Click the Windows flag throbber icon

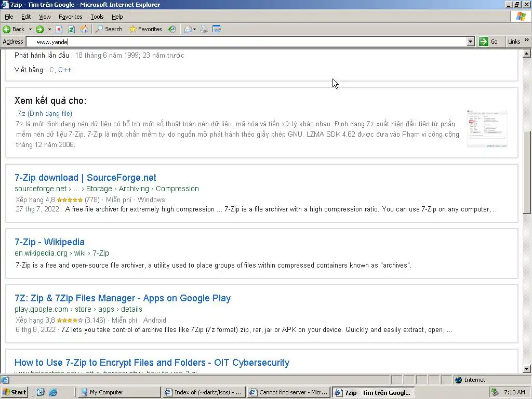tap(521, 17)
